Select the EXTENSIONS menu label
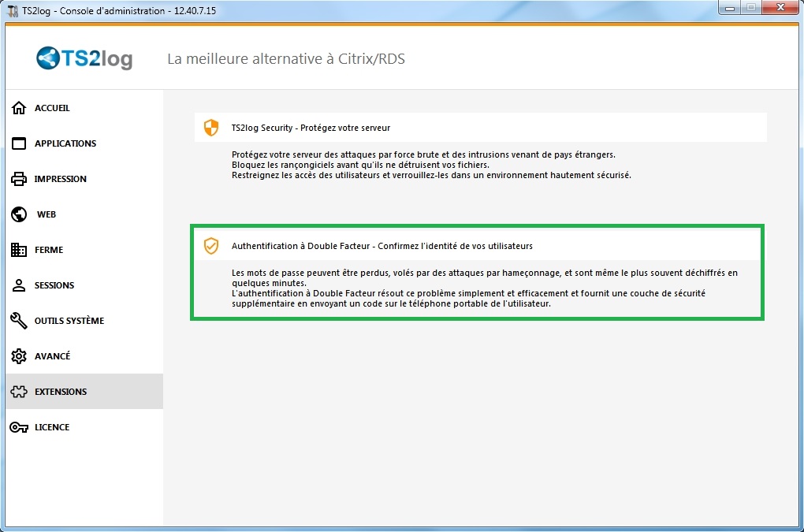 tap(61, 392)
